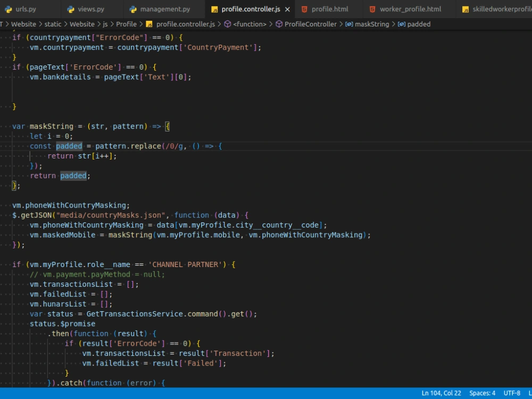Click 'let i = 0;' line
Viewport: 532px width, 399px height.
click(x=51, y=136)
